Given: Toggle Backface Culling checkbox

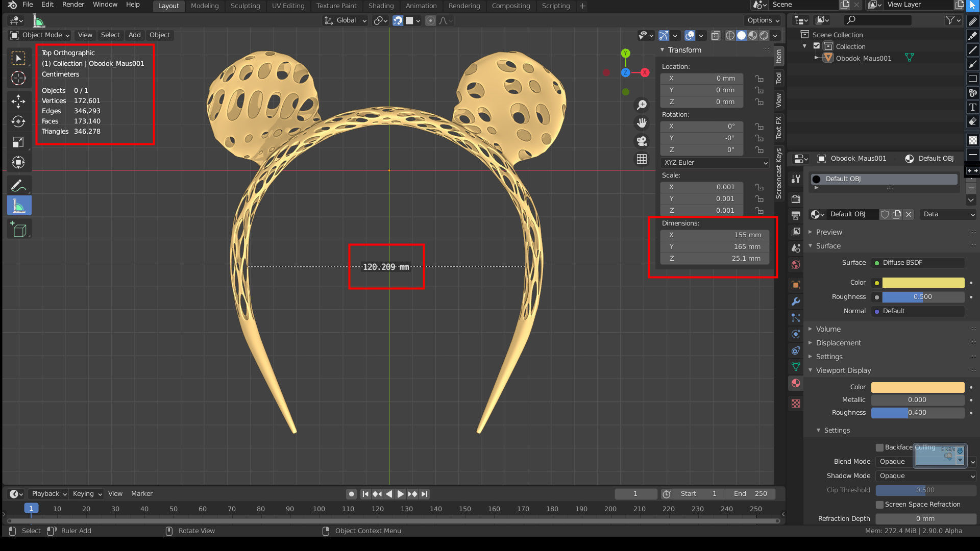Looking at the screenshot, I should point(879,447).
